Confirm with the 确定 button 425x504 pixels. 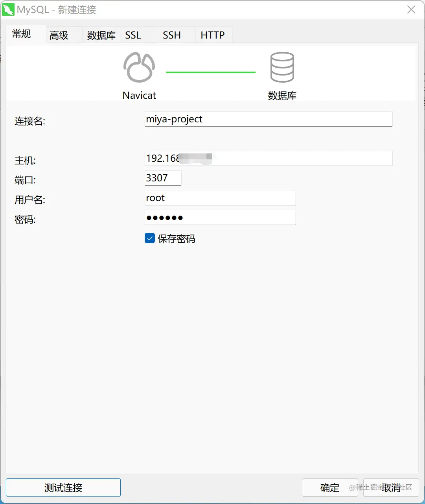click(x=330, y=487)
